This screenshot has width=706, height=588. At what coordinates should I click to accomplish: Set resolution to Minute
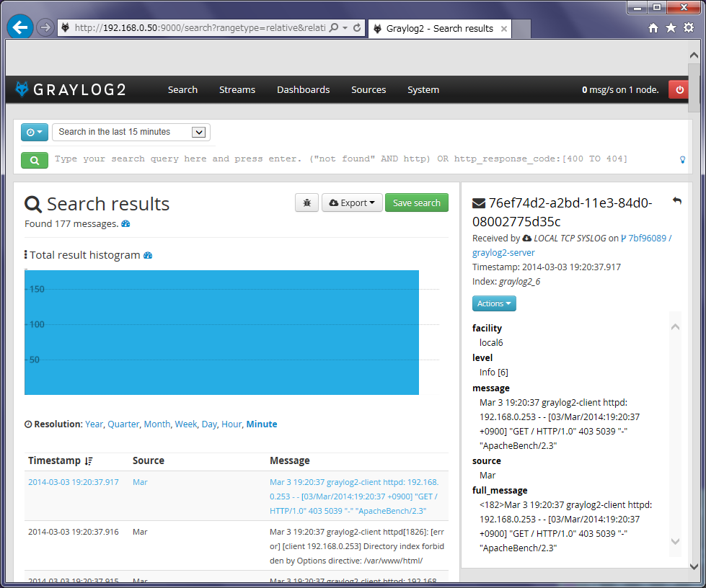(262, 424)
